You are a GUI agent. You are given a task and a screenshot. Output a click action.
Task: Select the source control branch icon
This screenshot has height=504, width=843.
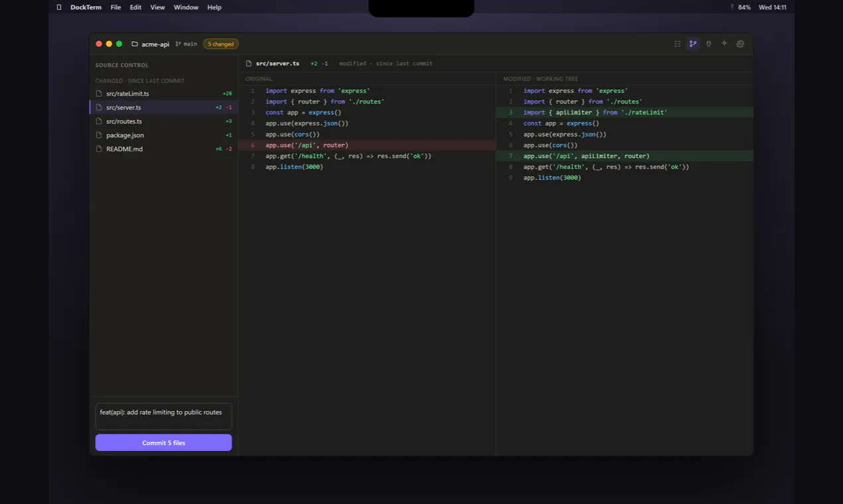click(x=693, y=44)
